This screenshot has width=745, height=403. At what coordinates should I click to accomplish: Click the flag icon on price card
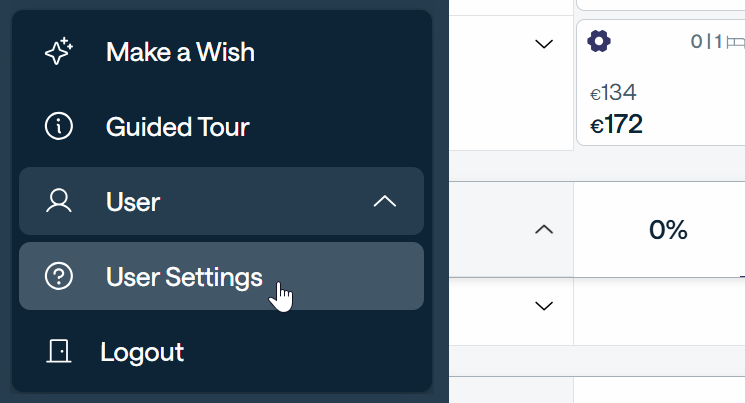point(736,42)
